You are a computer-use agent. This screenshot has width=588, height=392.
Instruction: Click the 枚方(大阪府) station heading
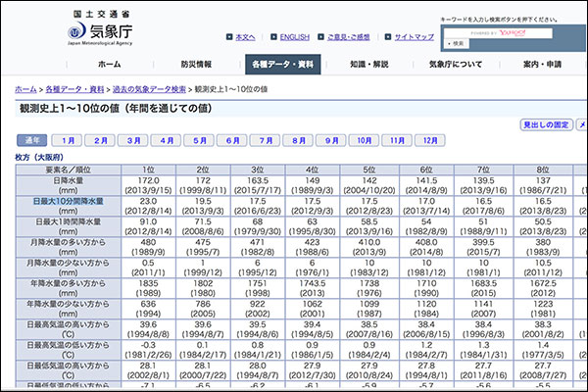tap(39, 157)
